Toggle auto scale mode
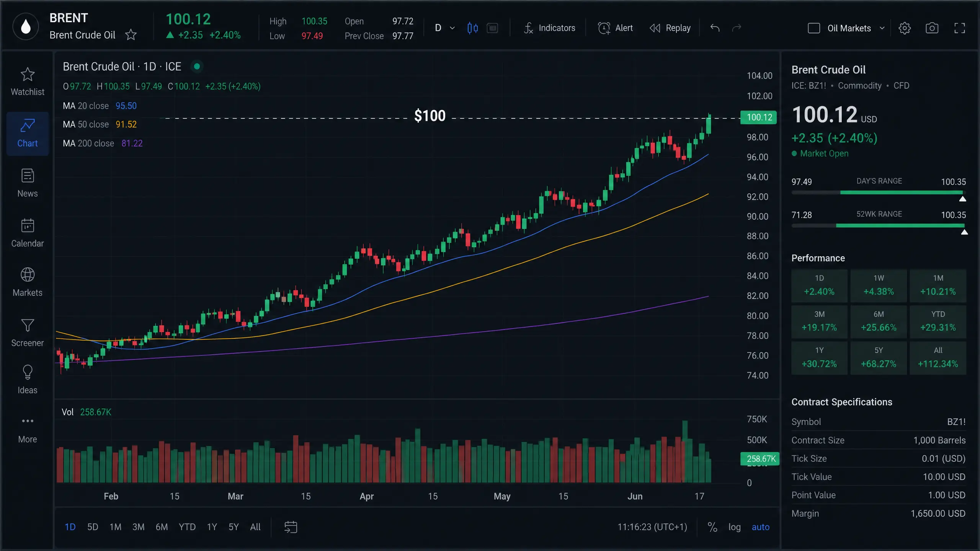This screenshot has height=551, width=980. pyautogui.click(x=760, y=527)
